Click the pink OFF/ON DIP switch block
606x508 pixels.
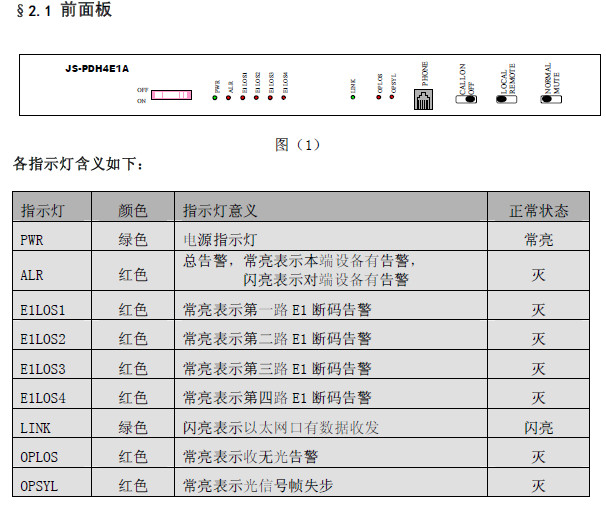point(172,95)
